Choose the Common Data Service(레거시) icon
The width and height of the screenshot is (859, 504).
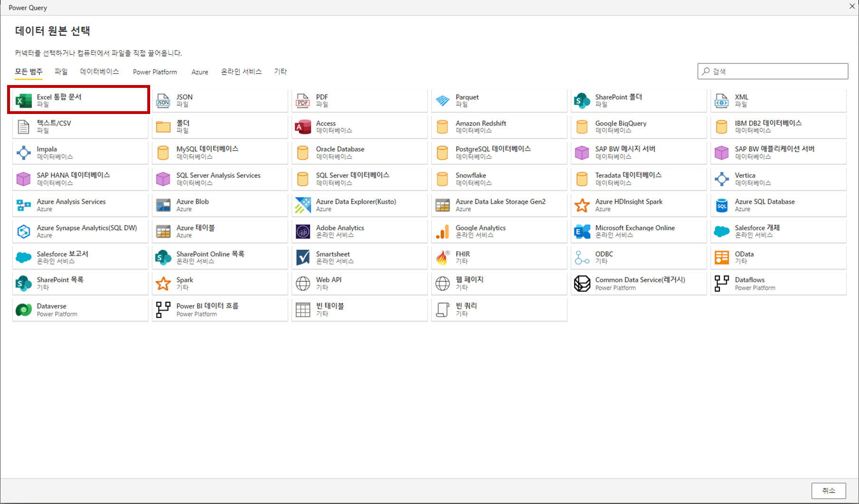click(582, 284)
